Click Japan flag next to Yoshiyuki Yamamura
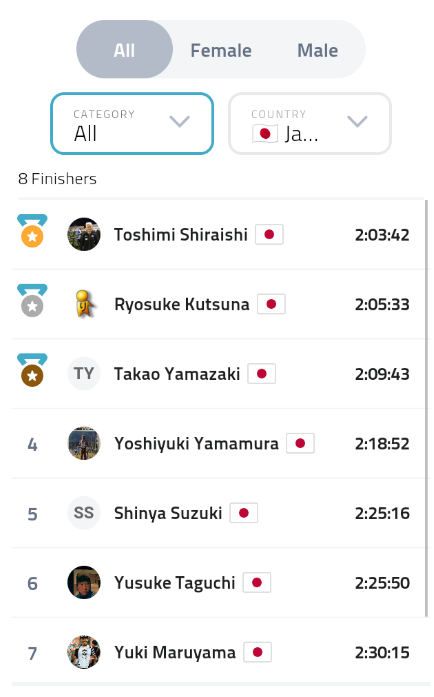This screenshot has width=434, height=697. tap(300, 443)
